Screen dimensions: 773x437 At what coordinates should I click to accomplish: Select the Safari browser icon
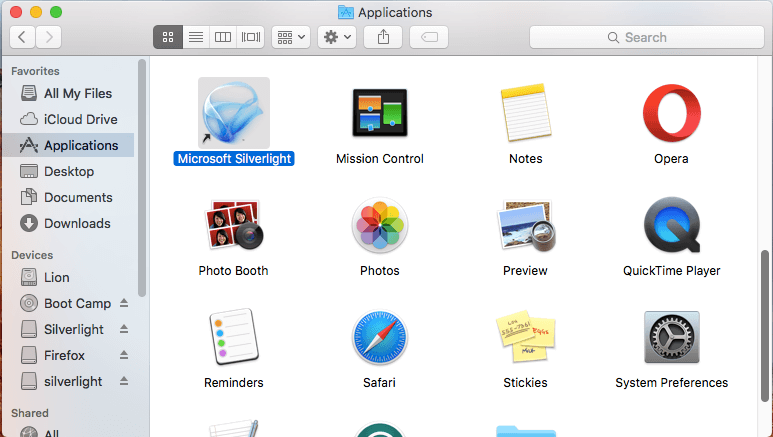(380, 337)
